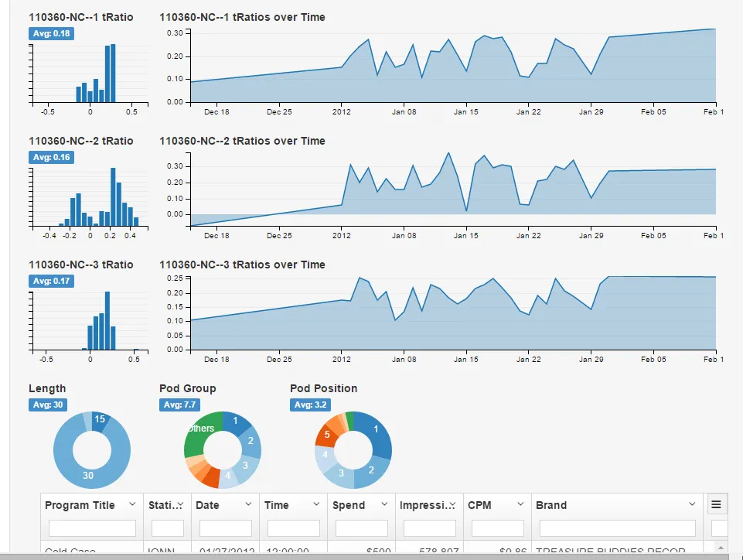Click tallest bar in 110360-NC--3 tRatio histogram
This screenshot has width=743, height=560.
point(107,321)
